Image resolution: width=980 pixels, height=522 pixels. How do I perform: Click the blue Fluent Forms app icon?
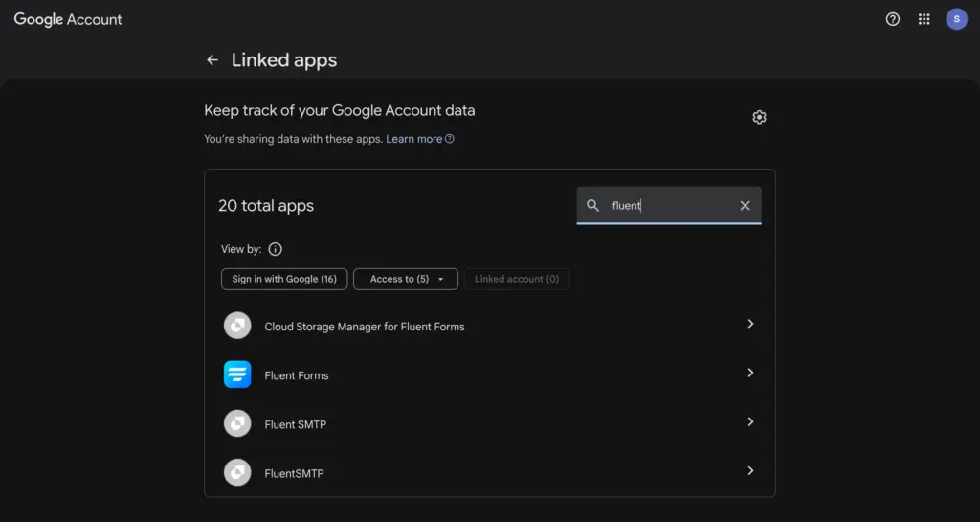(237, 374)
